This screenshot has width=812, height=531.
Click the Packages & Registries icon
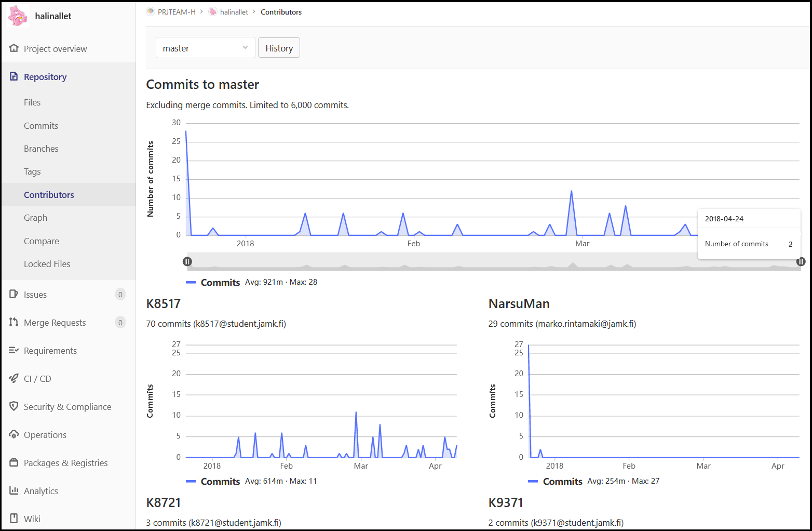[14, 463]
